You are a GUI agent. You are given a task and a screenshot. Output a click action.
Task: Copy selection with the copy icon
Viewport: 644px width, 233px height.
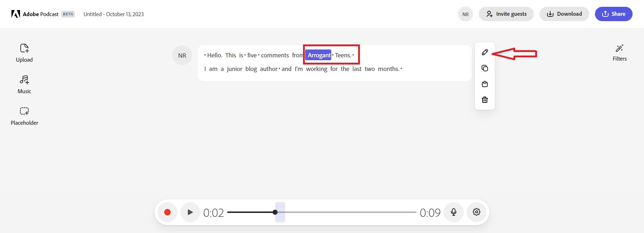coord(485,68)
